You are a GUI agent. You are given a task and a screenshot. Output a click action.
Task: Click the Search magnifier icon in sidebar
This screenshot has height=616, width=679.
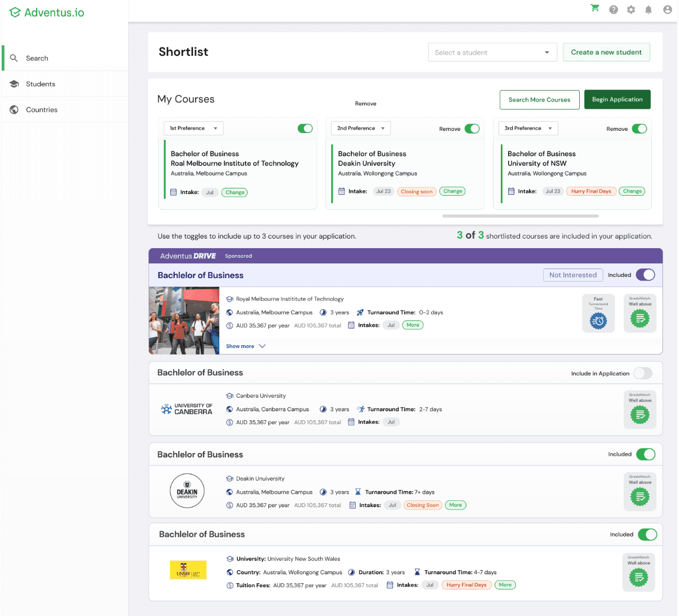coord(14,58)
